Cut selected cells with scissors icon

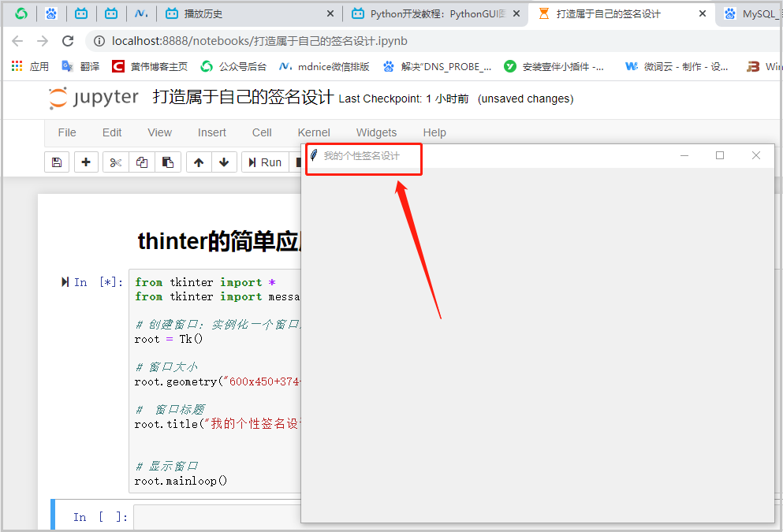(116, 162)
